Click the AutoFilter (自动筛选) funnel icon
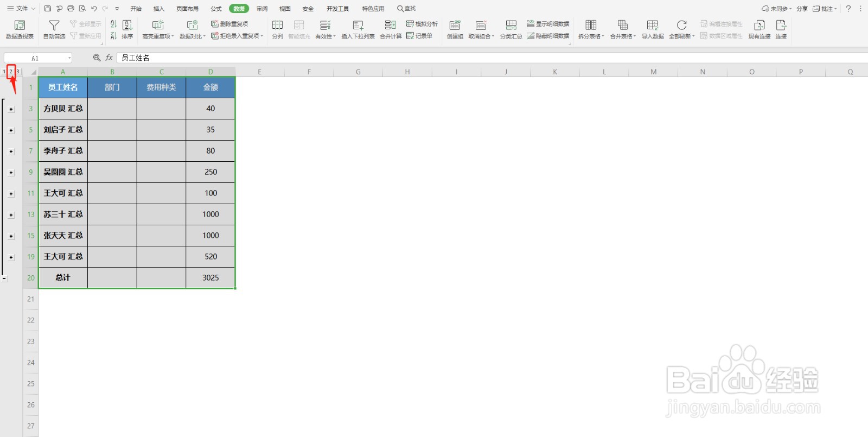This screenshot has height=437, width=868. 54,26
